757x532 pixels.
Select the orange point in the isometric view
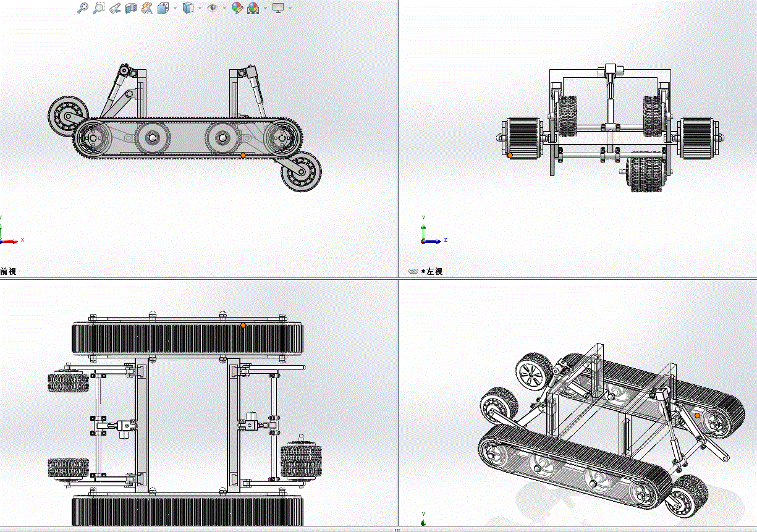click(x=698, y=415)
